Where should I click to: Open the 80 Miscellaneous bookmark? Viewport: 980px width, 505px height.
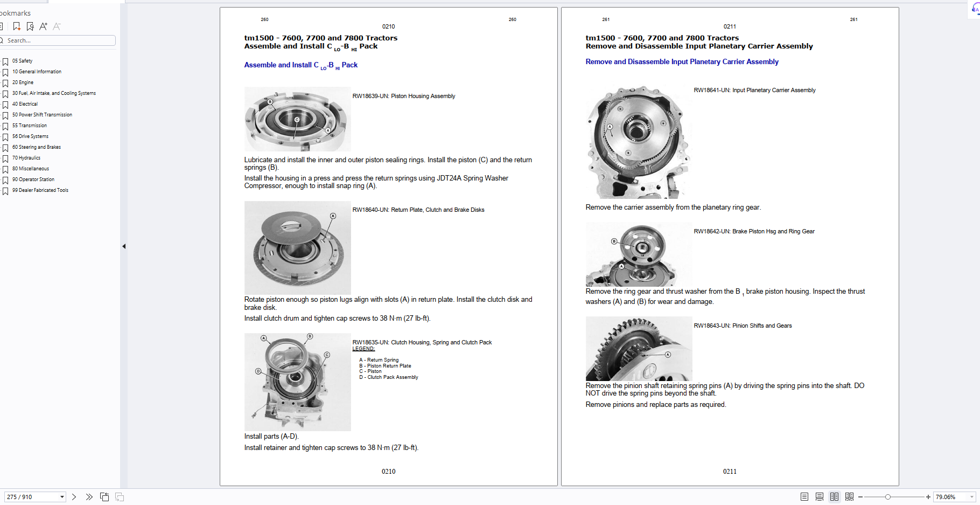[31, 169]
